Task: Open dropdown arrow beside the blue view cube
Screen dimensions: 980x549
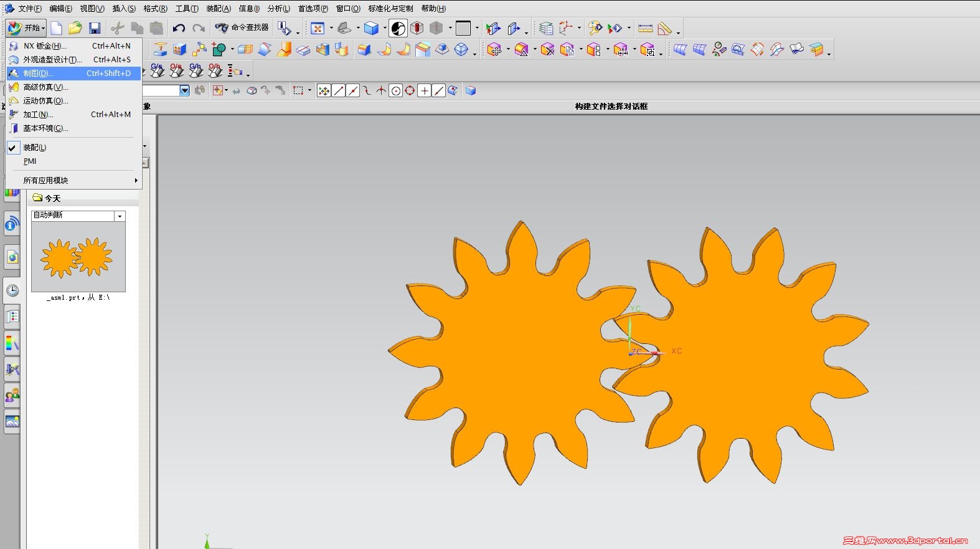Action: [x=385, y=28]
